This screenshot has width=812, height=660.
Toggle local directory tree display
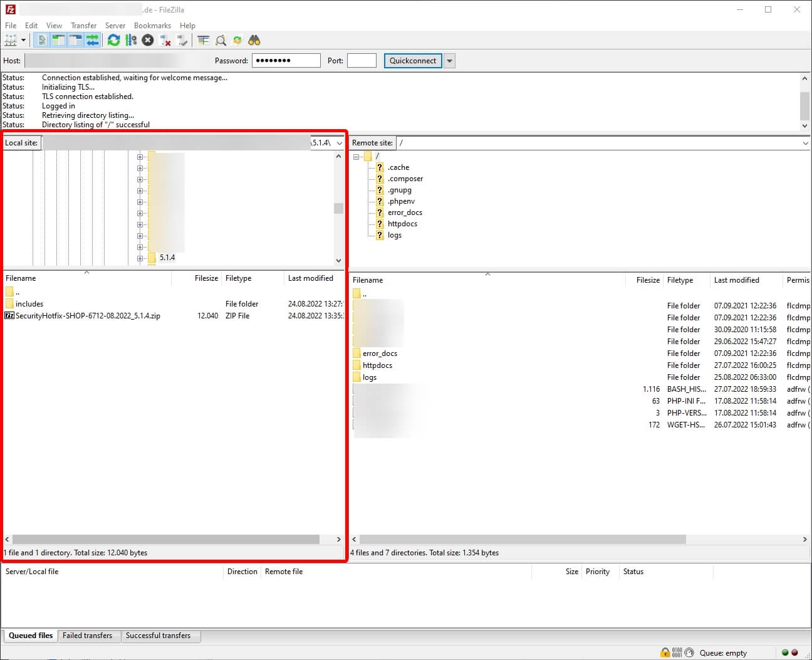tap(58, 40)
